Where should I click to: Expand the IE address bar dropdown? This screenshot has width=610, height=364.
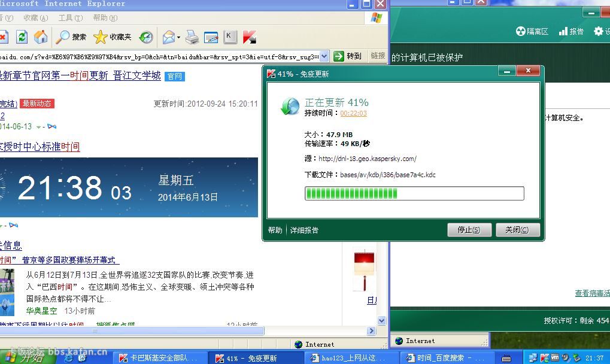tap(324, 56)
